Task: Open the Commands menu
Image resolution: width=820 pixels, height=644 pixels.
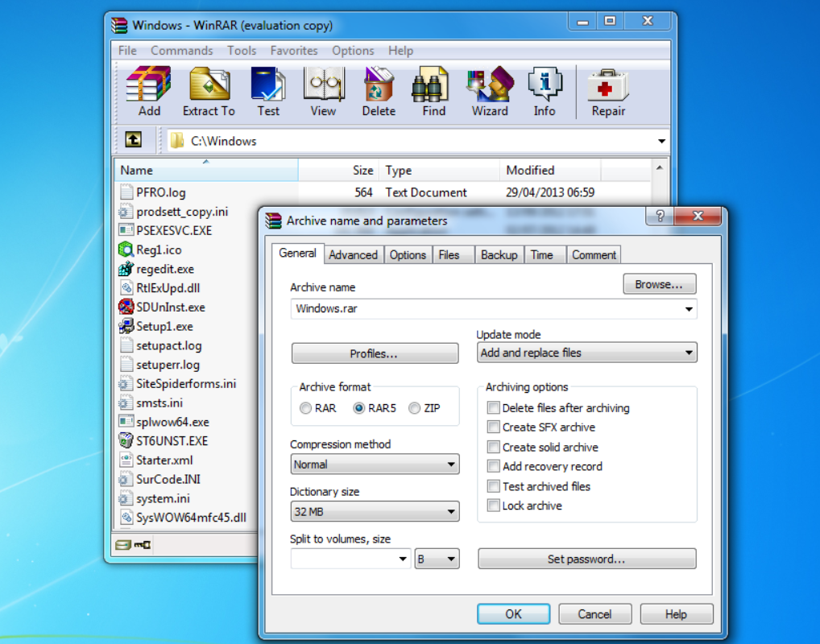Action: [x=181, y=51]
